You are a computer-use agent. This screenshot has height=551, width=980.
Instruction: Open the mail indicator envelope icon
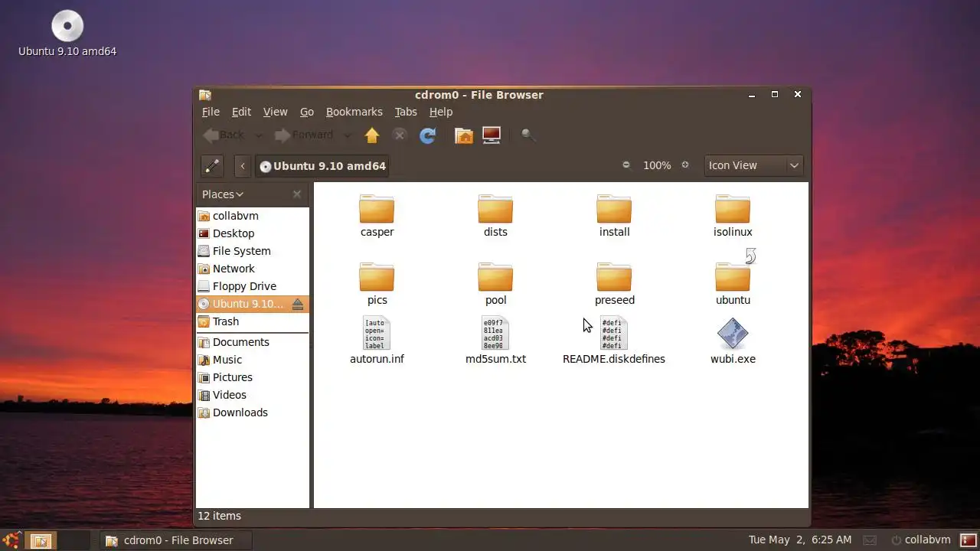[869, 540]
